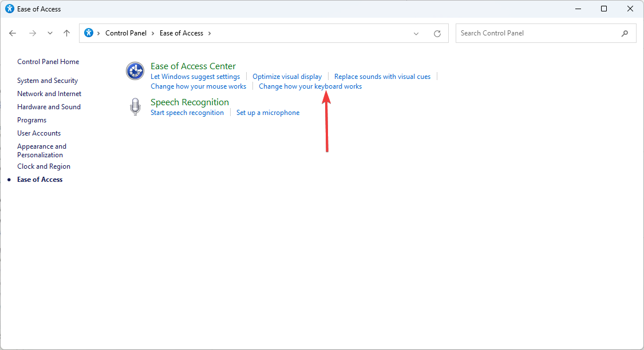This screenshot has height=350, width=644.
Task: Click the accessibility icon in address bar
Action: click(89, 33)
